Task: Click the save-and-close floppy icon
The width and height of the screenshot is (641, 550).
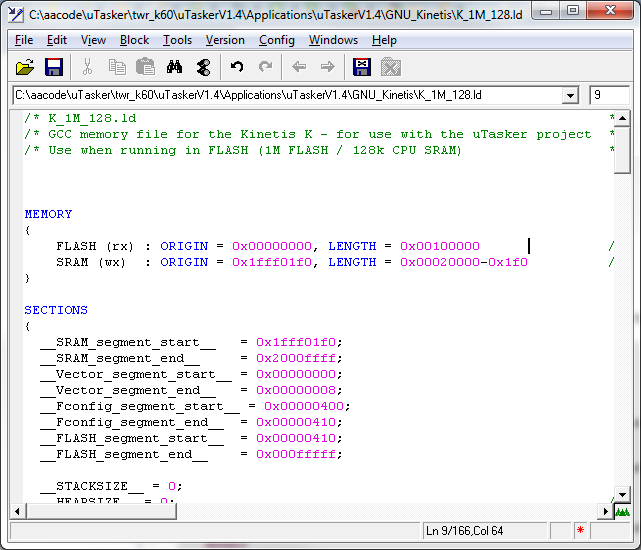Action: [362, 67]
